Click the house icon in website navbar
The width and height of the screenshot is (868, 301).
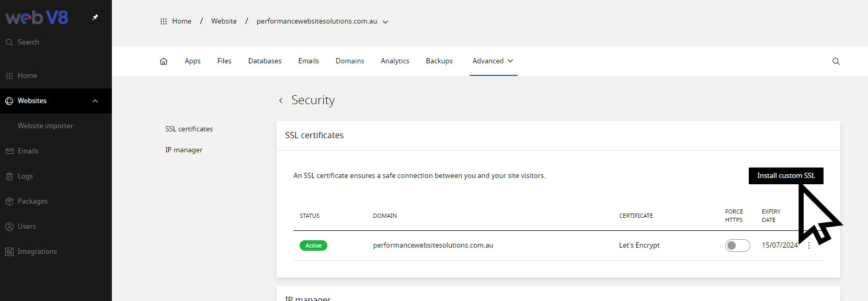(x=164, y=61)
